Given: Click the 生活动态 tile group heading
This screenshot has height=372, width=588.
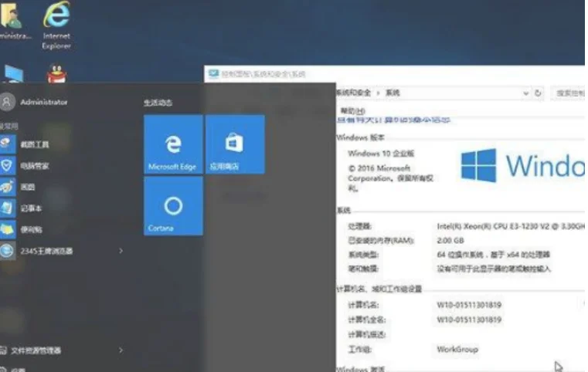Looking at the screenshot, I should (x=158, y=103).
